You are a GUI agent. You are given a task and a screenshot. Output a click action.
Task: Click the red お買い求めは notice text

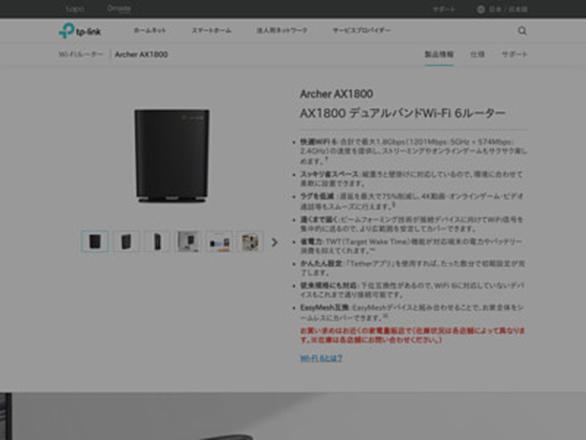(x=413, y=335)
